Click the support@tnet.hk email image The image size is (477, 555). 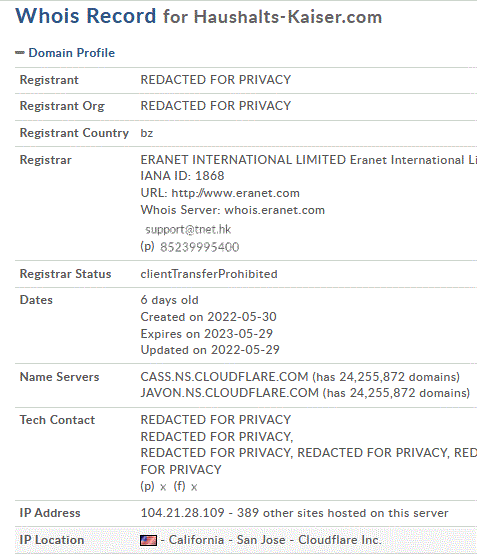(188, 229)
